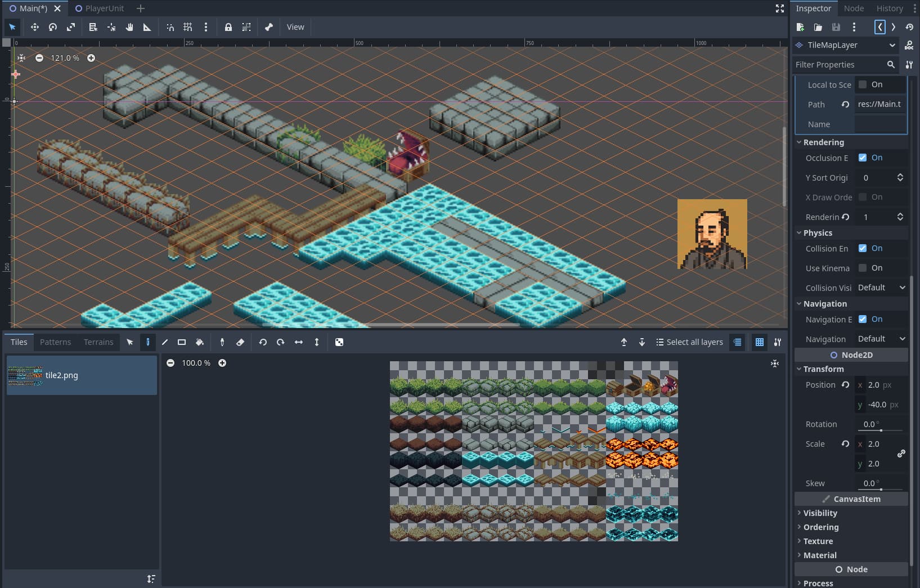
Task: Lock the selected node
Action: coord(228,27)
